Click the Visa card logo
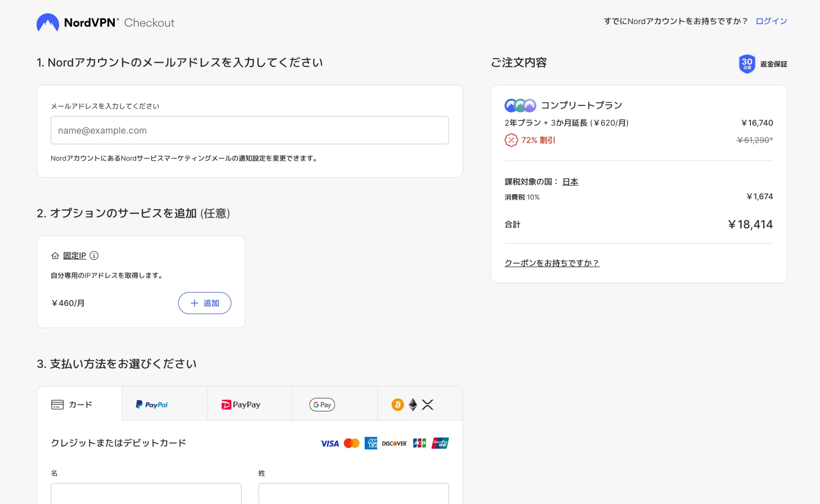The image size is (820, 504). pyautogui.click(x=330, y=443)
